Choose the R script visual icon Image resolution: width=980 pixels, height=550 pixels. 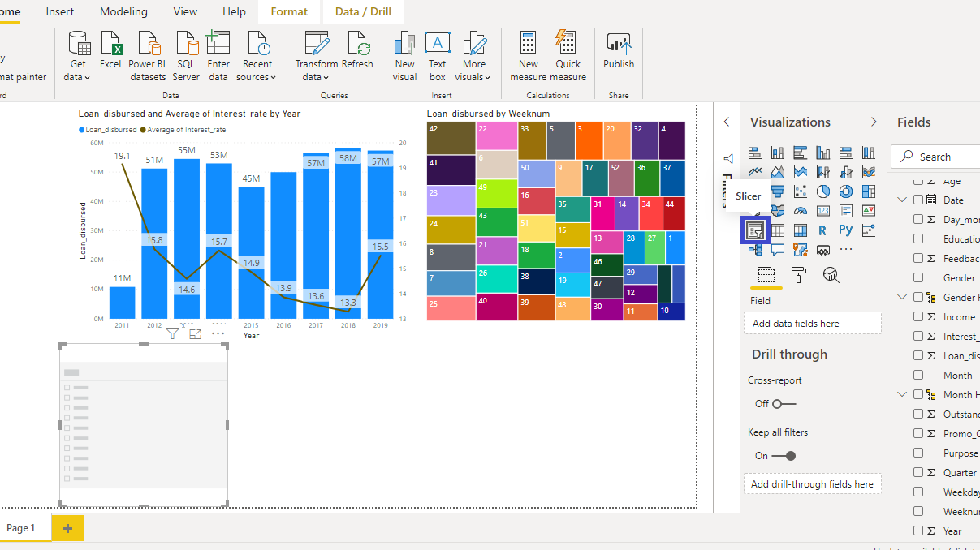coord(822,230)
